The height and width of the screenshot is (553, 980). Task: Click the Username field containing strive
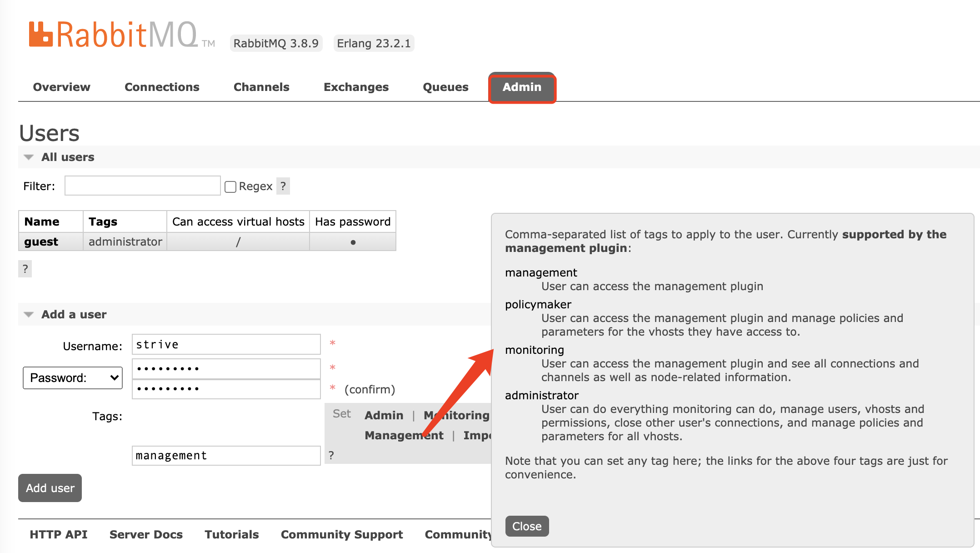click(x=226, y=344)
